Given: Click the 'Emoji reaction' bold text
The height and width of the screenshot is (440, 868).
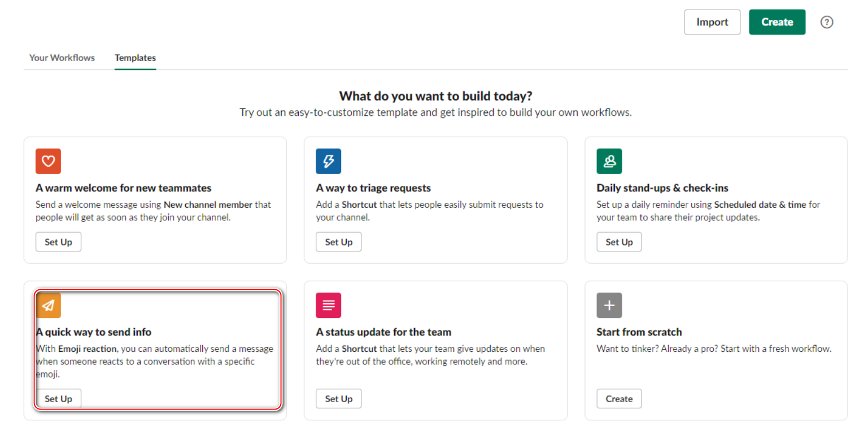Looking at the screenshot, I should 88,349.
